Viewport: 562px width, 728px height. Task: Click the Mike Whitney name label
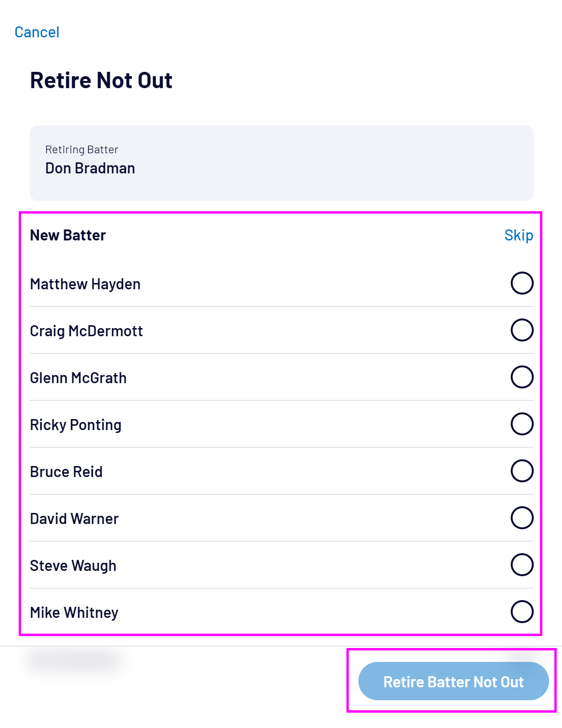point(74,613)
